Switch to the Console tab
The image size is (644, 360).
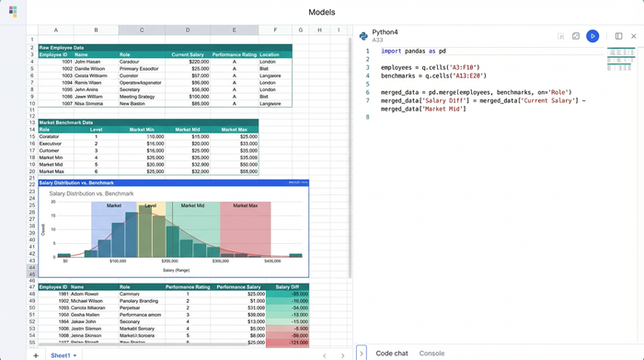pyautogui.click(x=431, y=354)
